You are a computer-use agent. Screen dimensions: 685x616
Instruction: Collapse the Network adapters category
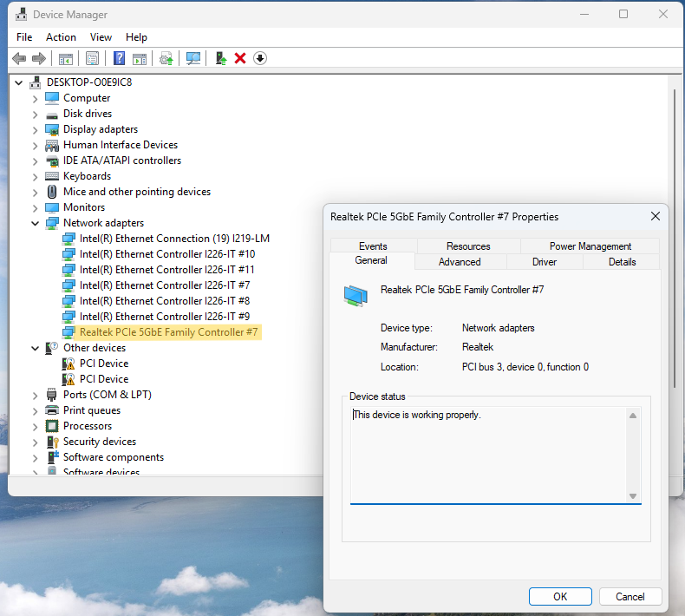point(36,223)
